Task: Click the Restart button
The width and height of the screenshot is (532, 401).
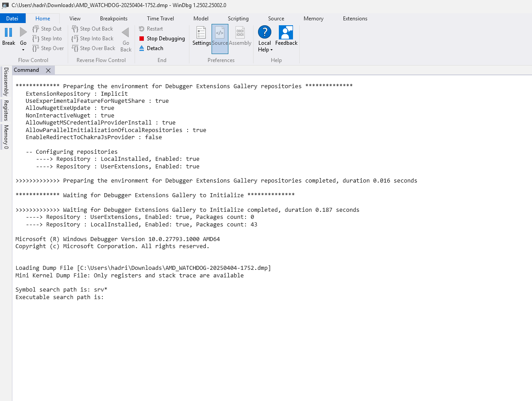Action: pos(151,29)
